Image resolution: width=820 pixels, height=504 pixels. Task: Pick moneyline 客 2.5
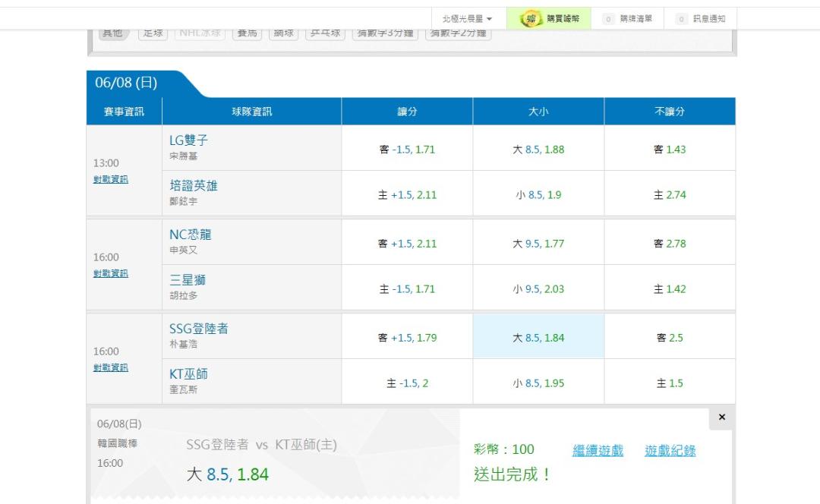[670, 338]
